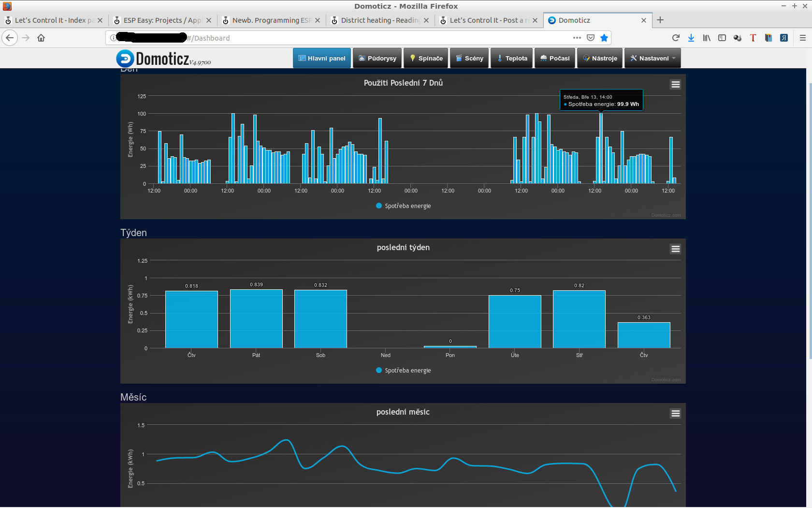
Task: Close the Domoticz browser tab
Action: pyautogui.click(x=644, y=20)
